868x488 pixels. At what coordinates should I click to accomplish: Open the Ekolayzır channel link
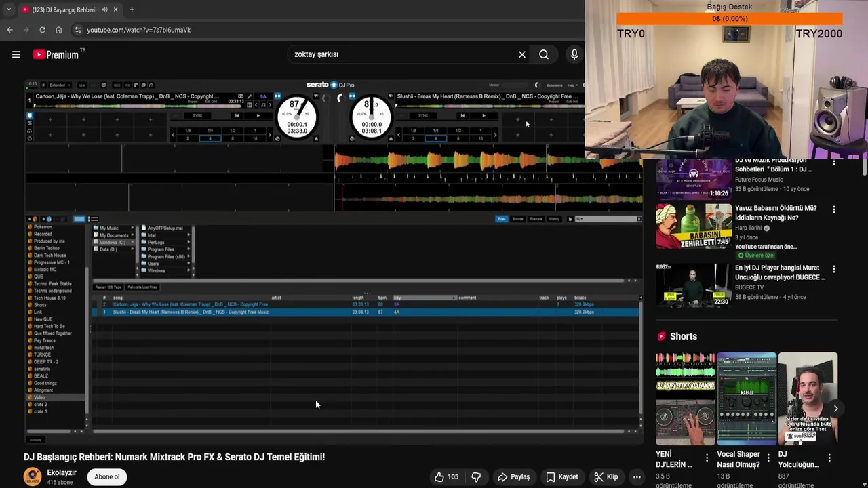pyautogui.click(x=62, y=472)
